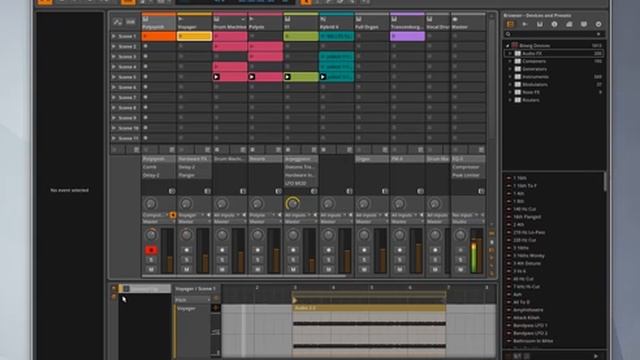
Task: Disable record arm on Polysynth track
Action: pos(151,250)
